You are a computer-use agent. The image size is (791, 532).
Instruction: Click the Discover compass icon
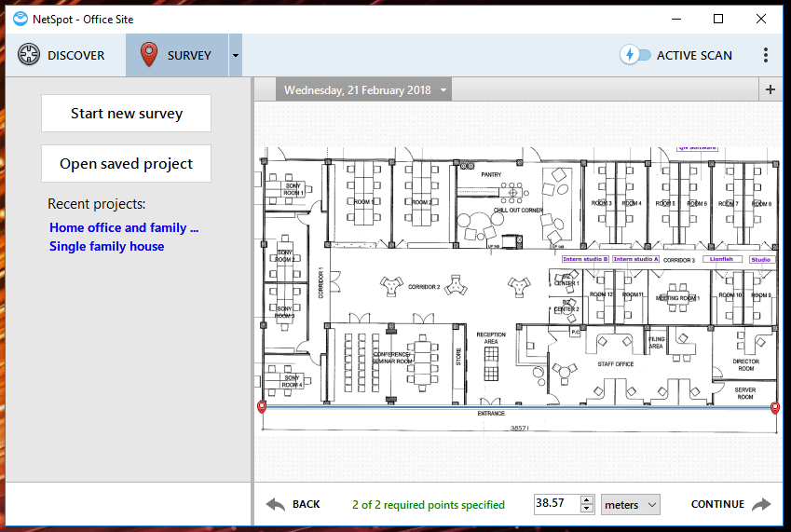point(29,54)
